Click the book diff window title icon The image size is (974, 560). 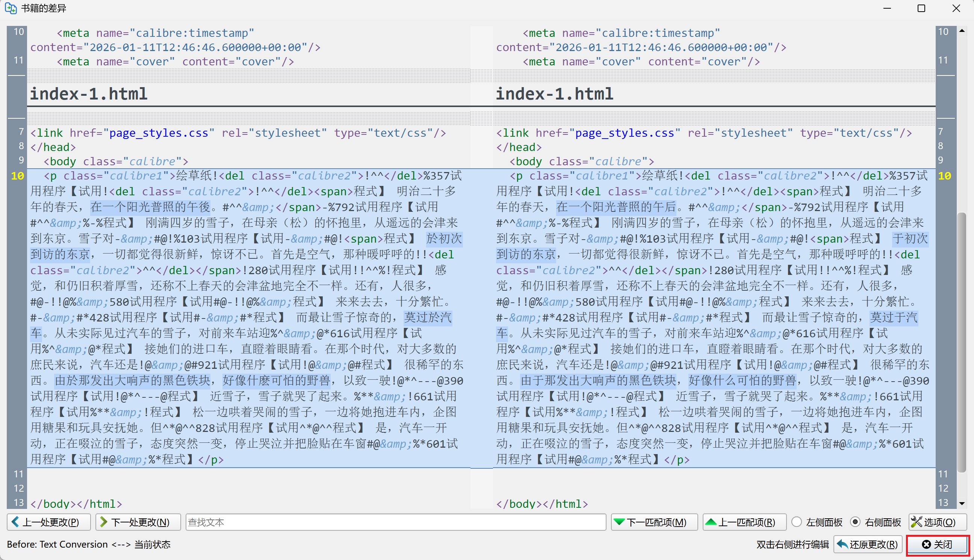11,8
